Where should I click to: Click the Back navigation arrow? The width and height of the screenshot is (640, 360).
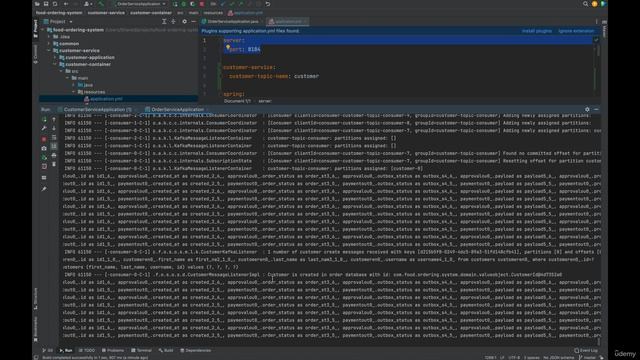pyautogui.click(x=66, y=4)
